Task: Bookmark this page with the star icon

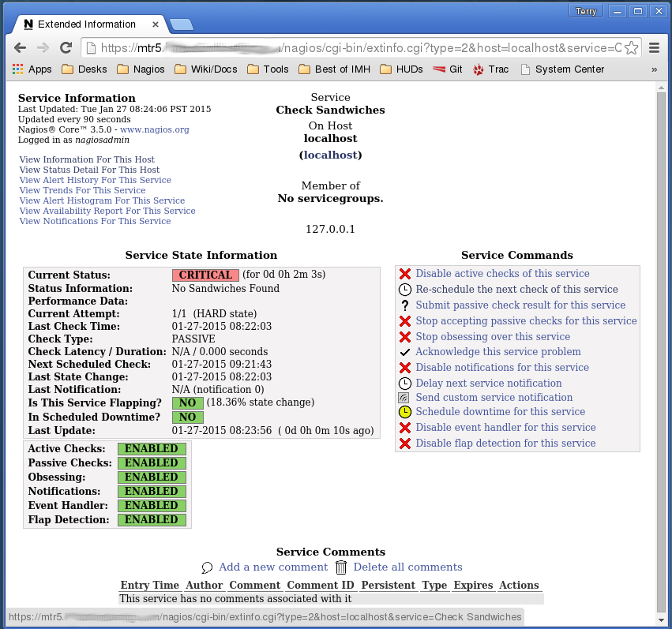Action: pos(631,48)
